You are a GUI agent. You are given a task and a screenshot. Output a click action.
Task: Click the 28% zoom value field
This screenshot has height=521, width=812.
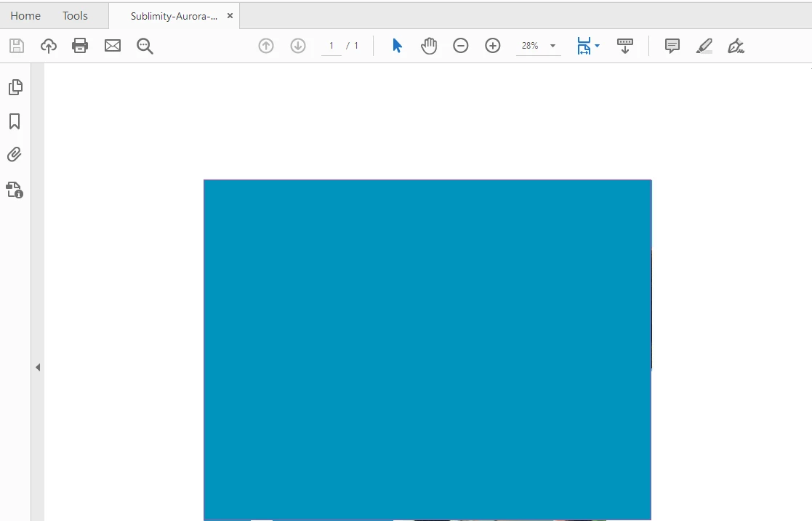pyautogui.click(x=530, y=46)
